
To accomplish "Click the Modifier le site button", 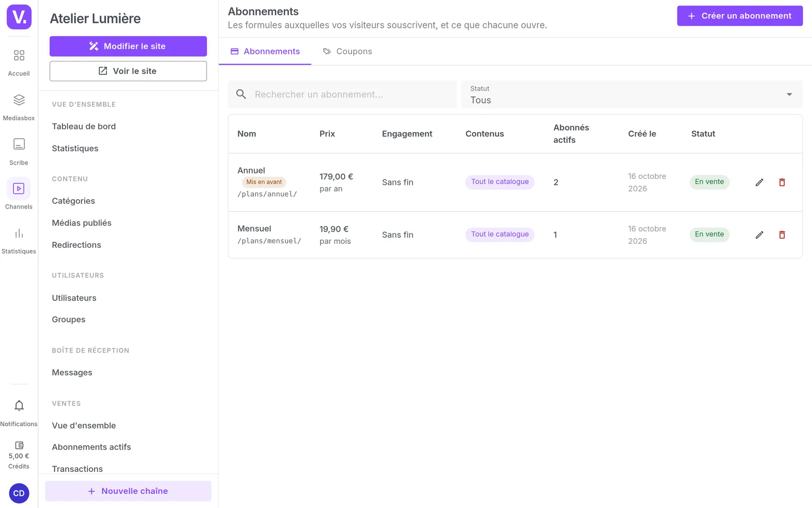I will pos(128,46).
